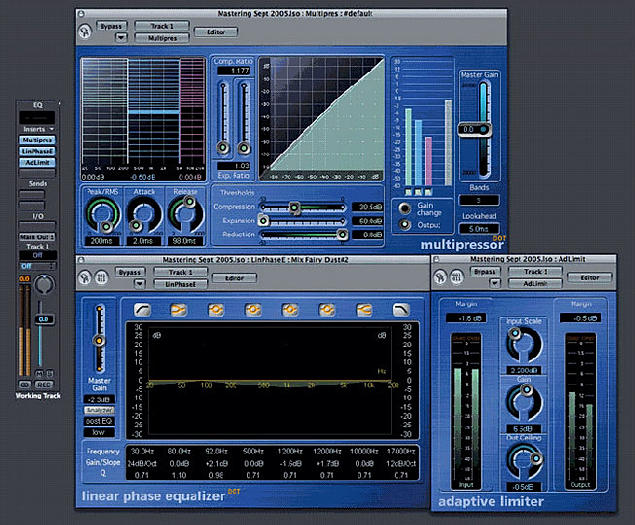Screen dimensions: 635x525
Task: Toggle the S solo button on channel strip
Action: [x=49, y=373]
